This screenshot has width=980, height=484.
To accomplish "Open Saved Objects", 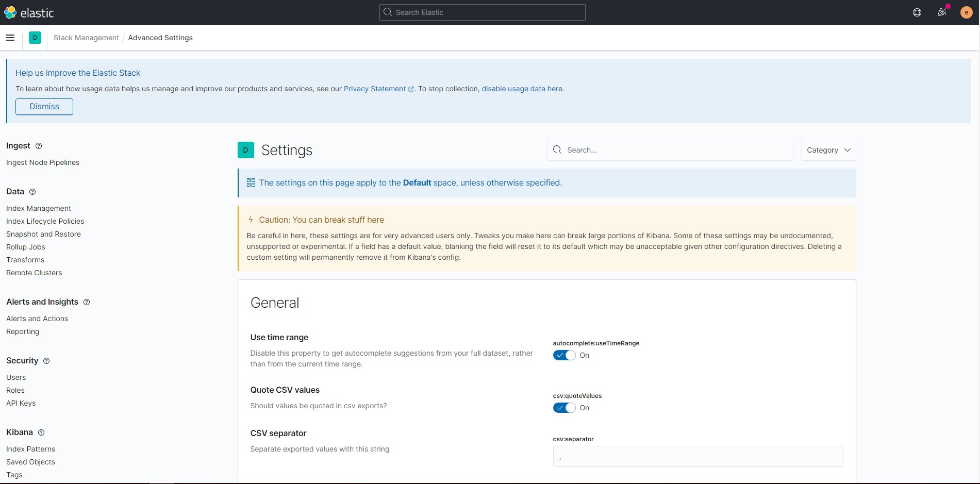I will point(30,462).
